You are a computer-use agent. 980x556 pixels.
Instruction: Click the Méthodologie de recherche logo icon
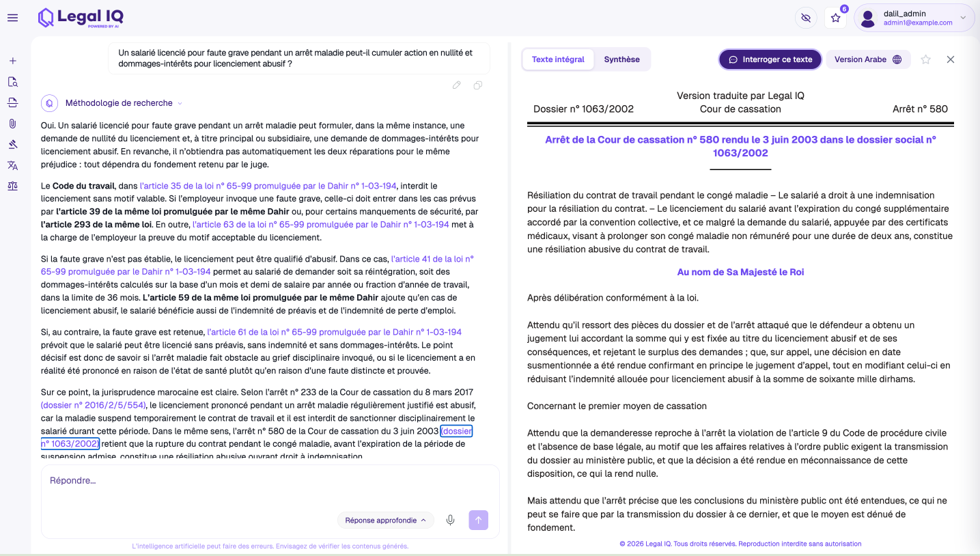click(49, 103)
